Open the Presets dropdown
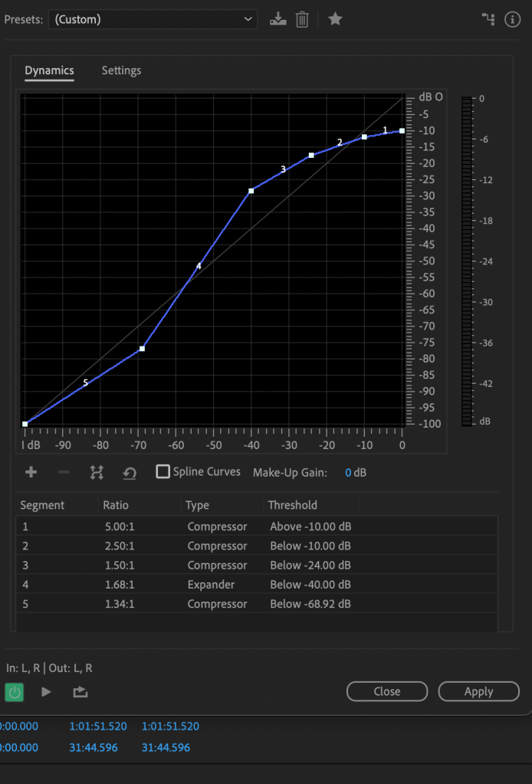Image resolution: width=532 pixels, height=784 pixels. pos(153,19)
